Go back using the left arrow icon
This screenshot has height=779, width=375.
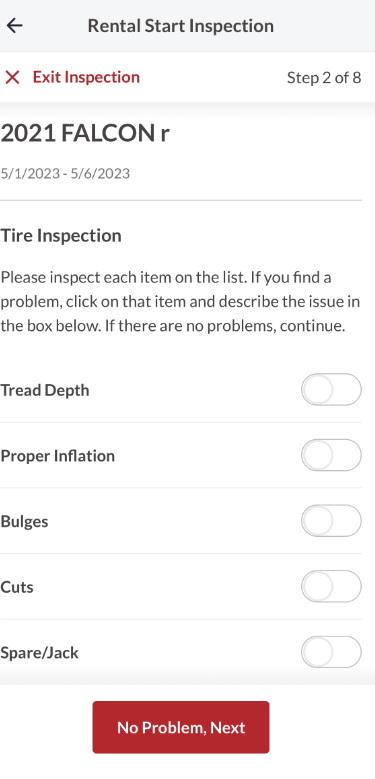[15, 25]
